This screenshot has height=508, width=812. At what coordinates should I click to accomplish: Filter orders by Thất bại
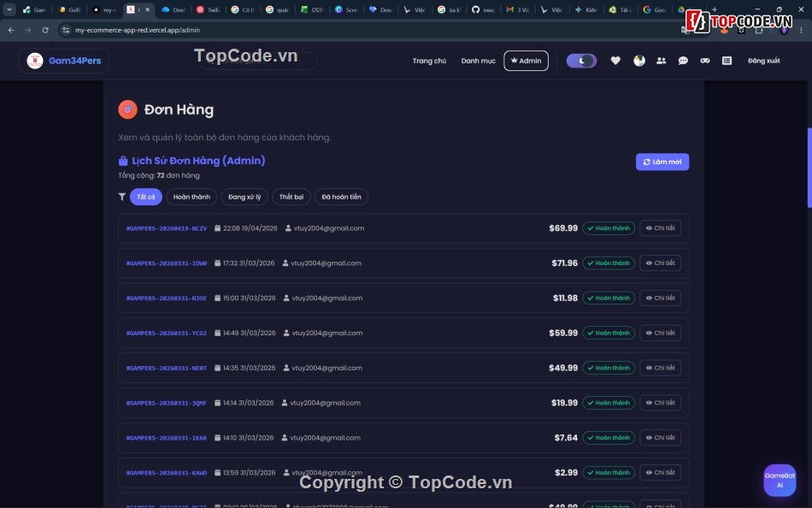291,197
